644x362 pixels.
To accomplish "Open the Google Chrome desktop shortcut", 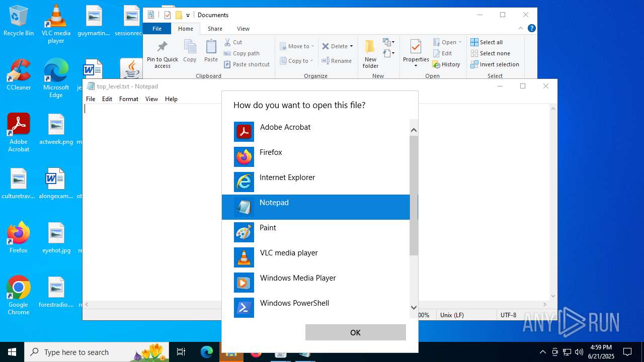I will pos(19,296).
